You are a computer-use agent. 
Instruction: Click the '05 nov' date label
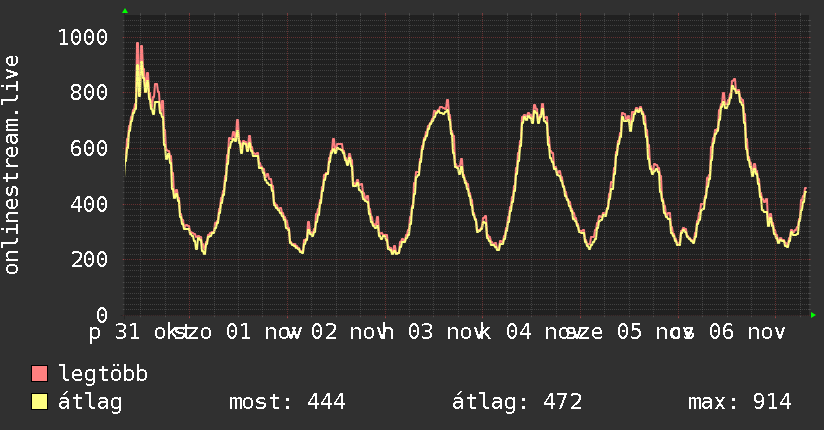click(x=640, y=331)
